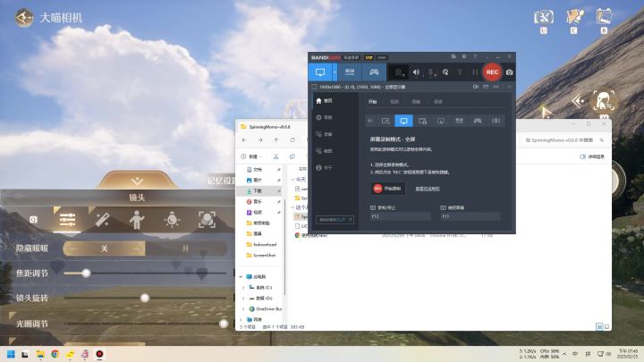Open the gear settings section in Bandicam sidebar
This screenshot has width=644, height=362.
point(325,117)
